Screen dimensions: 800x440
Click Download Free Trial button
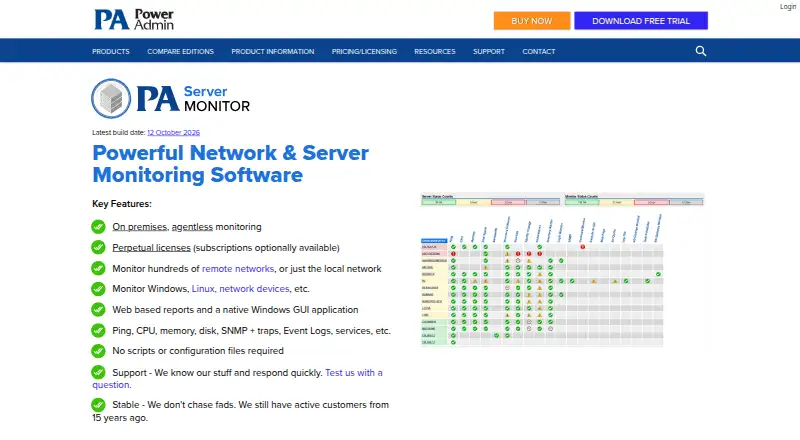[x=641, y=21]
